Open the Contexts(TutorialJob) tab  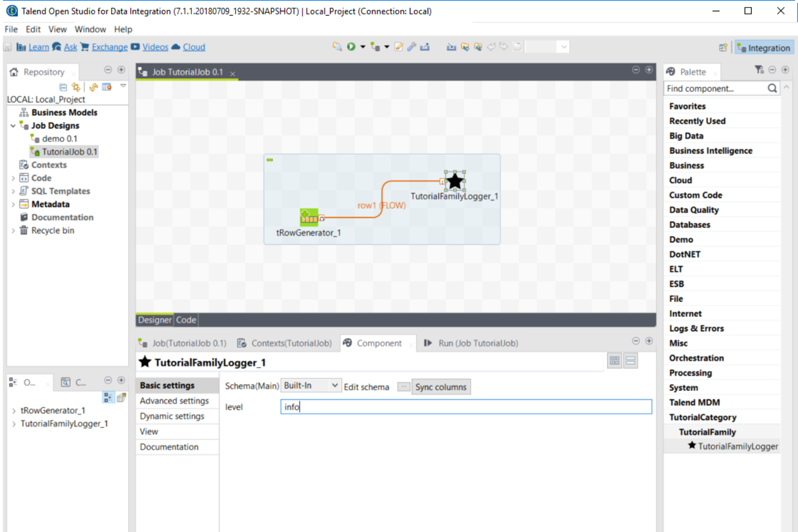pos(284,343)
